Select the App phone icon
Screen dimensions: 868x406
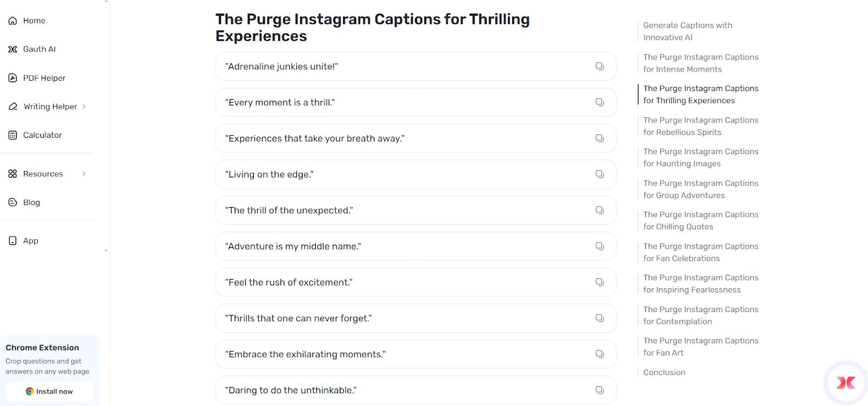(x=12, y=240)
